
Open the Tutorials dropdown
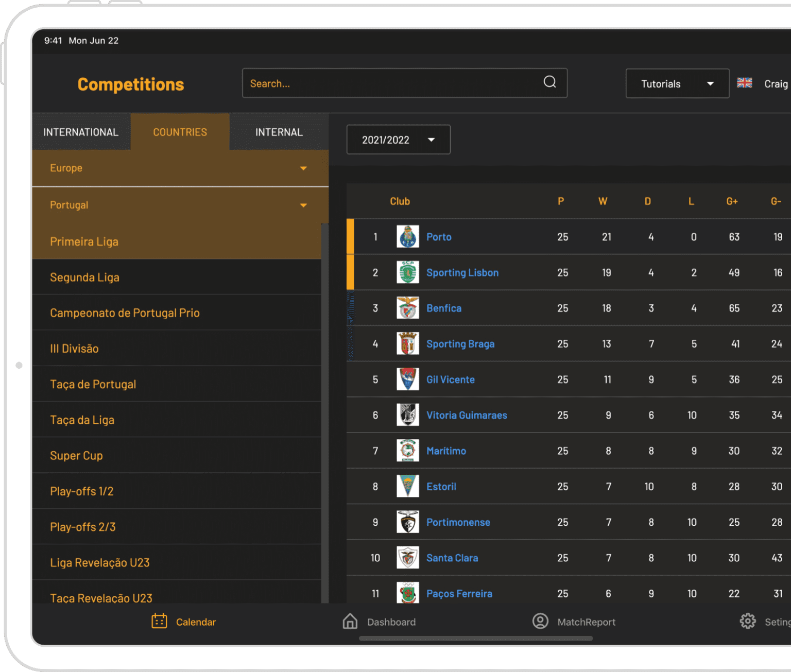click(677, 83)
